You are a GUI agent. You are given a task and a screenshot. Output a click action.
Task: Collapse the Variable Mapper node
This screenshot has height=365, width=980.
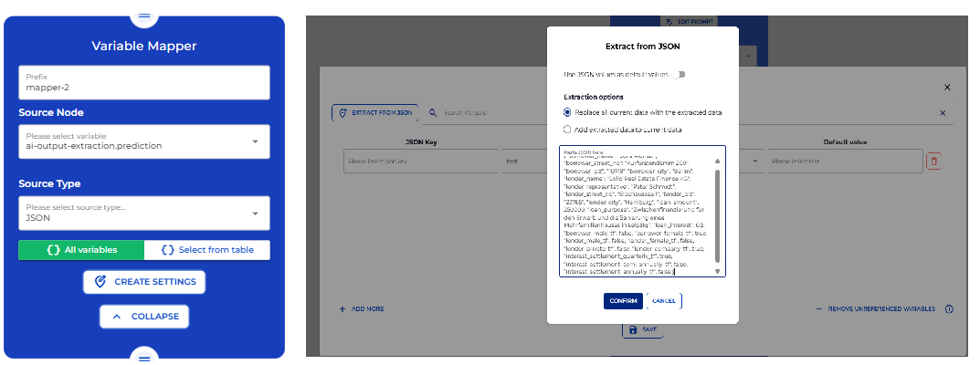tap(144, 317)
